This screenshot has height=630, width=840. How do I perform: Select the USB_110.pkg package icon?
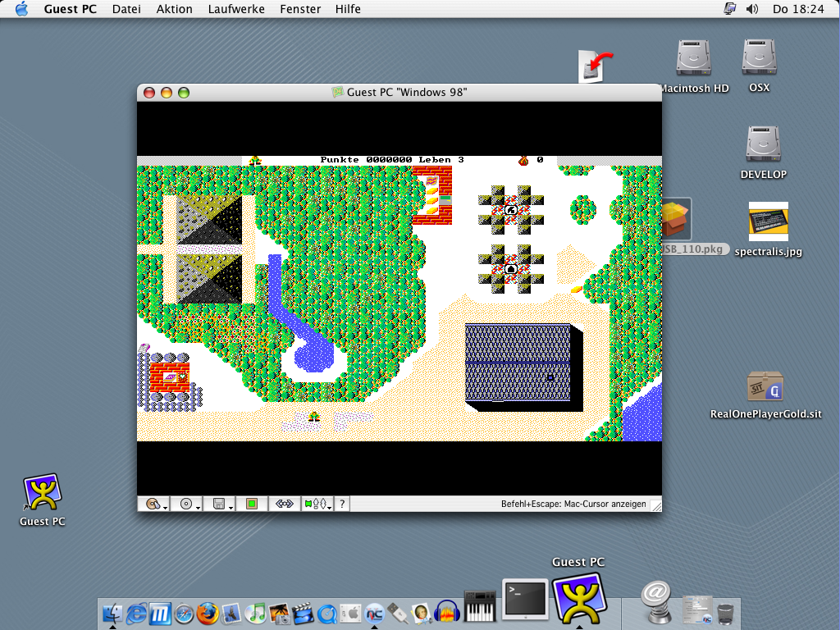(x=677, y=220)
